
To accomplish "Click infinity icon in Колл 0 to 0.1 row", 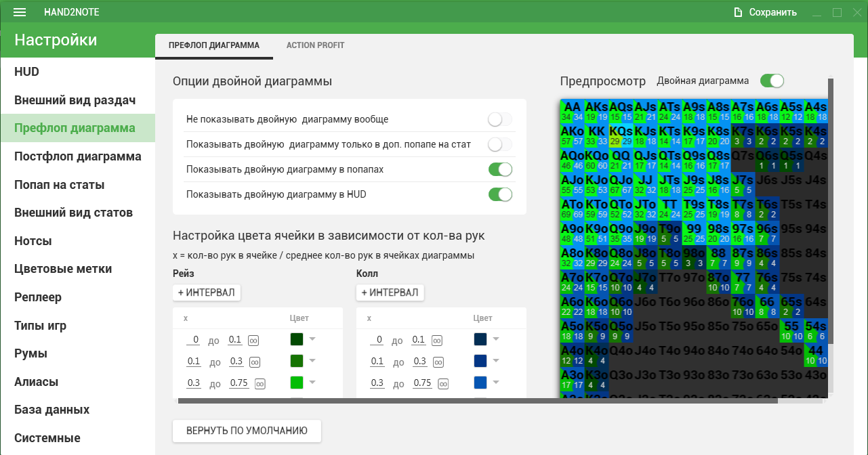I will [437, 340].
